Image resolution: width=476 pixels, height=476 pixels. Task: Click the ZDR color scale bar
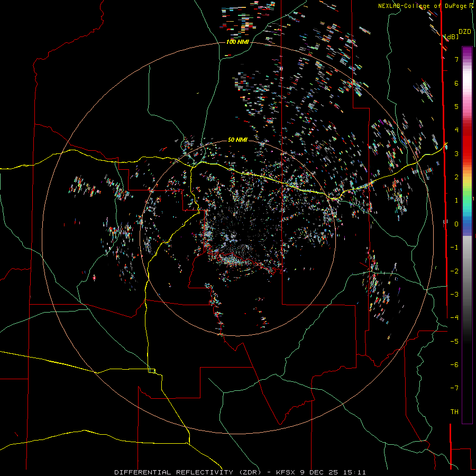pos(467,235)
